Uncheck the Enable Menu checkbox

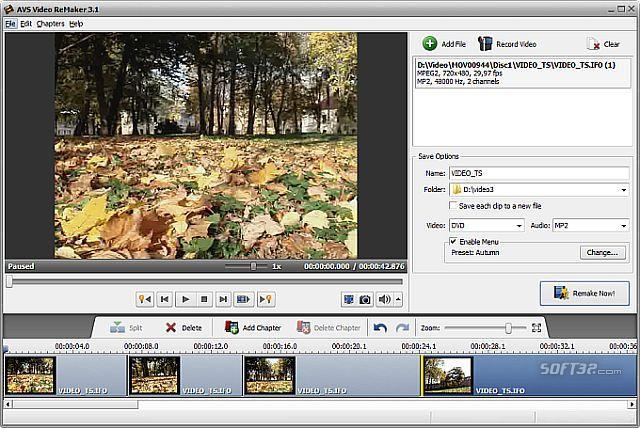[453, 241]
